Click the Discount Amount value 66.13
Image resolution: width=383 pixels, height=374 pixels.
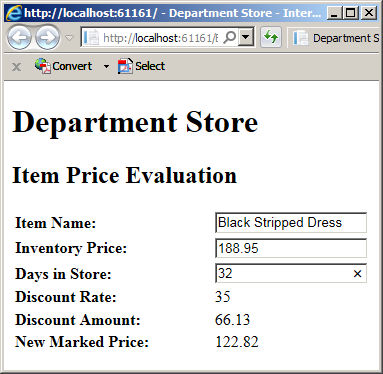pos(232,320)
